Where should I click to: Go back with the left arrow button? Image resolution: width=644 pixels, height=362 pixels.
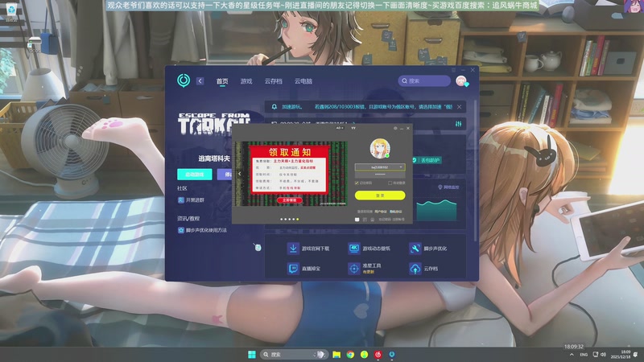tap(200, 81)
